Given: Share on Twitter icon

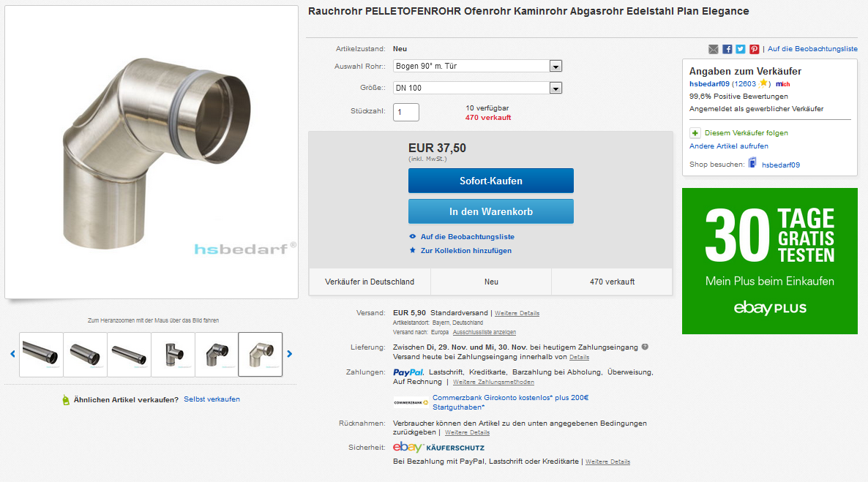Looking at the screenshot, I should (x=740, y=49).
